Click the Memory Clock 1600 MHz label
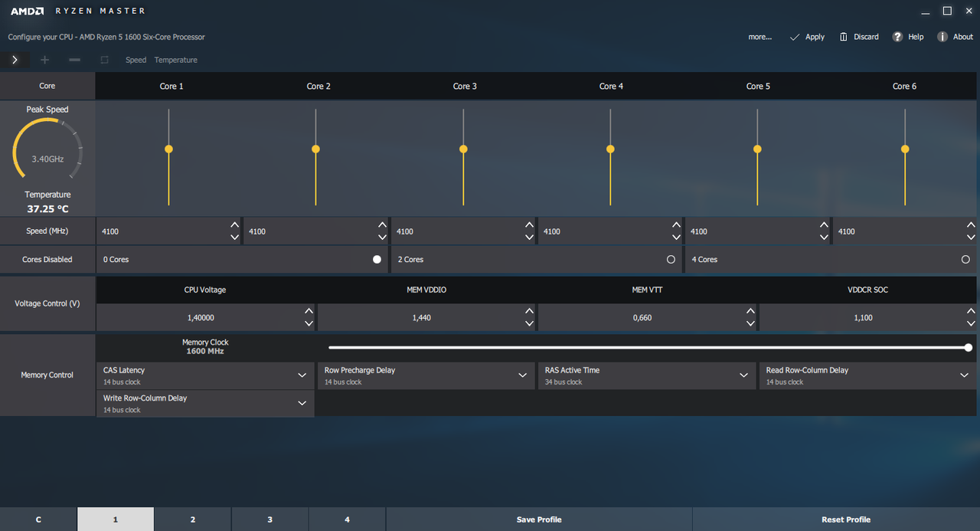The width and height of the screenshot is (980, 531). [x=205, y=347]
